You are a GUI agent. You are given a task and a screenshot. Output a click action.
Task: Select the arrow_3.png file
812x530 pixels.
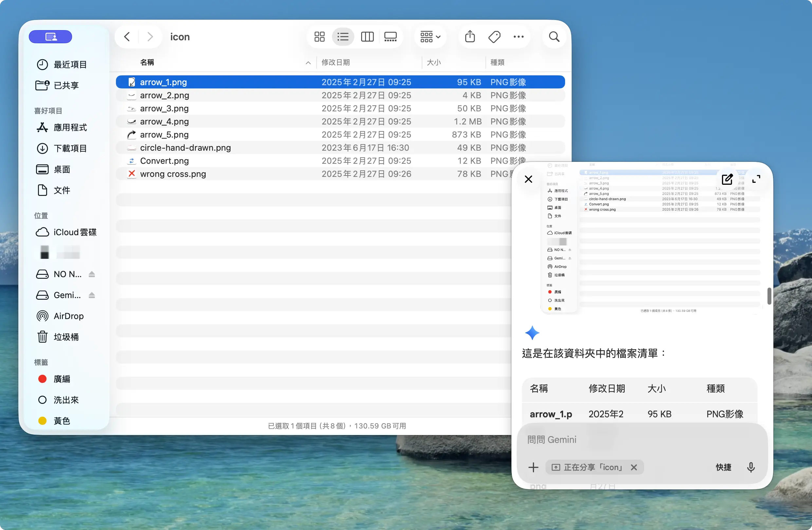point(340,108)
